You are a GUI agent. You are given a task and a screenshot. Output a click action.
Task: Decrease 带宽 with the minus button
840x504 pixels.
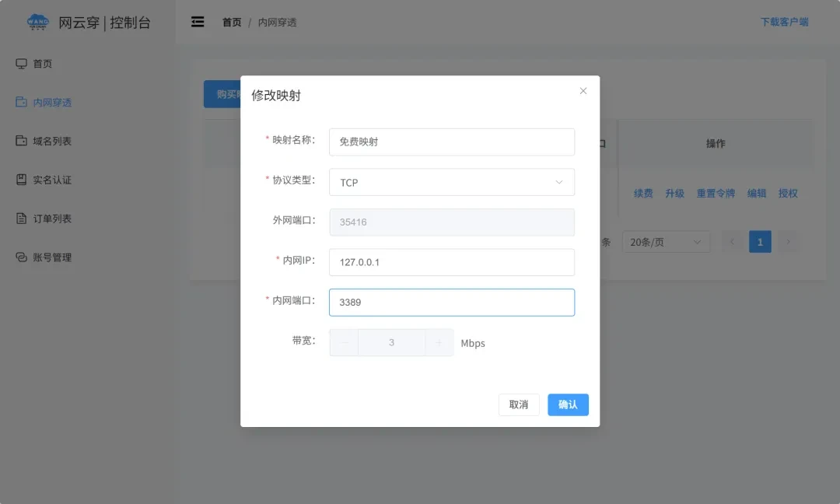[344, 343]
